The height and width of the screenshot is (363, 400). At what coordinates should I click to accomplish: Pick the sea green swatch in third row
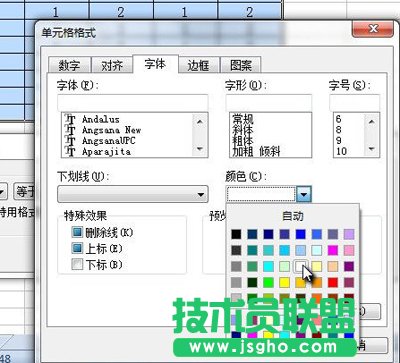252,266
